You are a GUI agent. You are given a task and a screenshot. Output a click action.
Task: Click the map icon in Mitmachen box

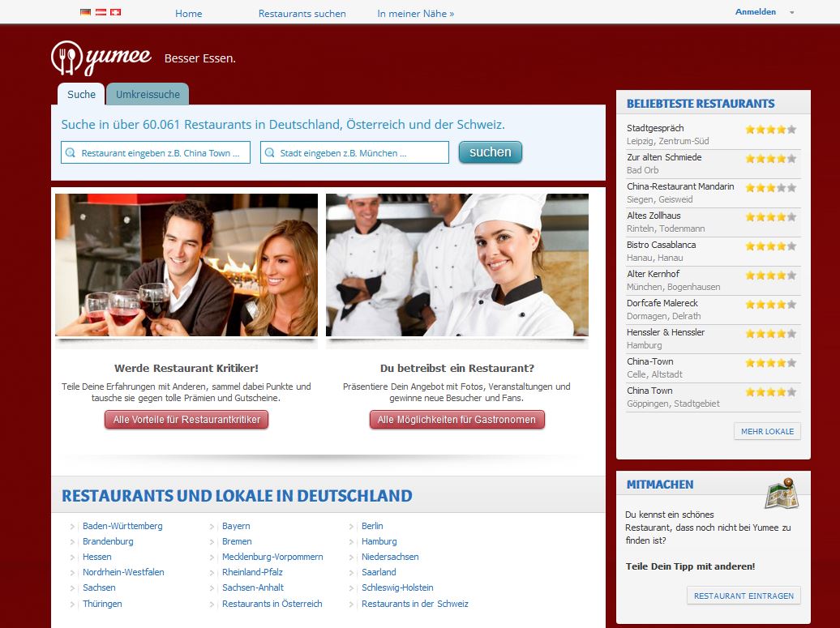click(x=782, y=493)
